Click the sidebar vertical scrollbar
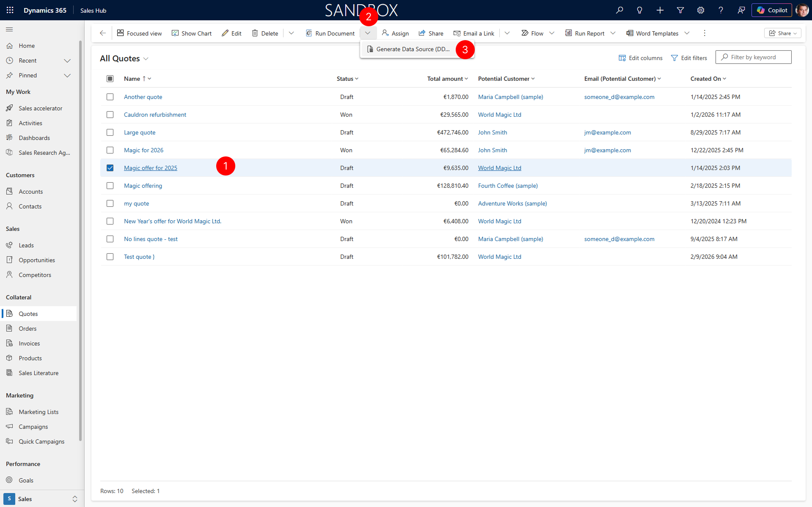Image resolution: width=812 pixels, height=507 pixels. pyautogui.click(x=80, y=241)
